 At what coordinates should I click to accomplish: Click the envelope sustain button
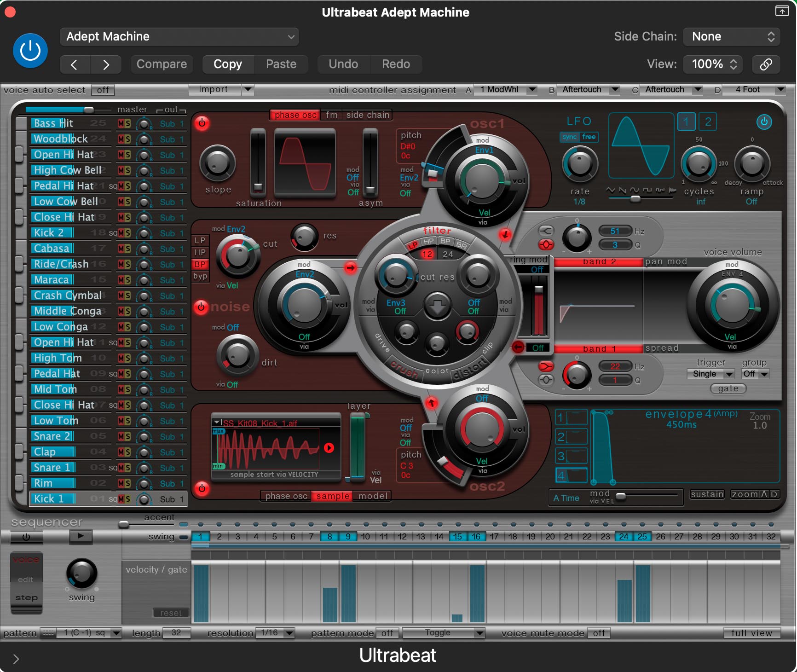707,494
